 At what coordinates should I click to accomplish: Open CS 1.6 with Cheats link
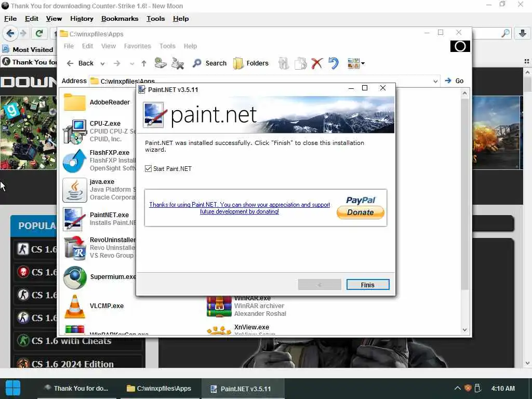[71, 341]
